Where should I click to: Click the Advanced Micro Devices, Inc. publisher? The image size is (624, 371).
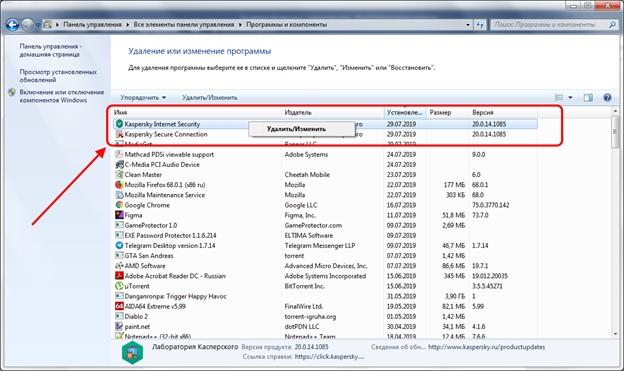tap(326, 266)
